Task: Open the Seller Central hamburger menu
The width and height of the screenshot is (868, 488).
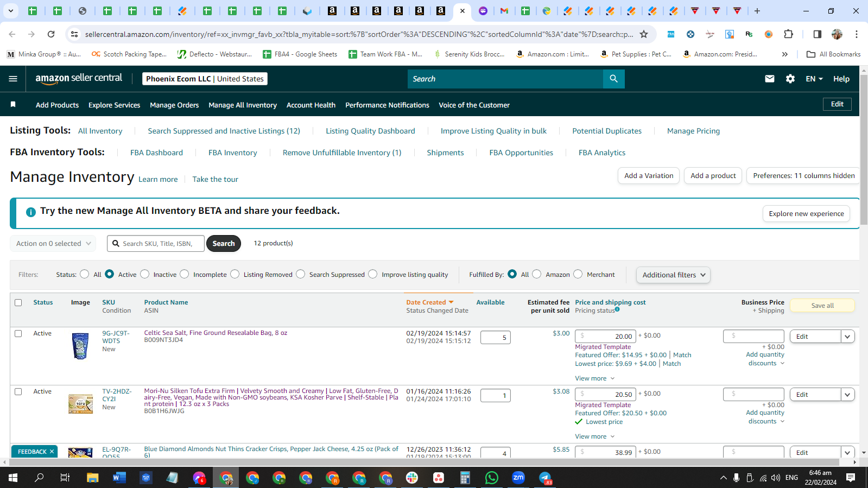Action: pos(13,79)
